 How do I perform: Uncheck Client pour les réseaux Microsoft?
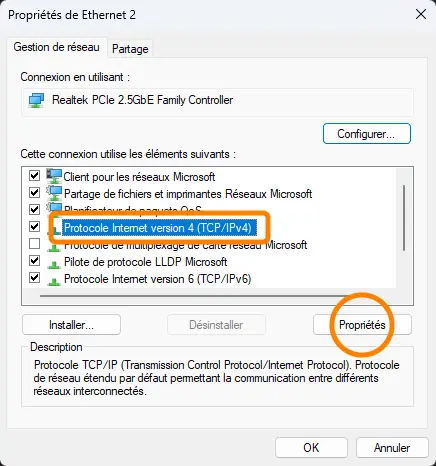click(x=35, y=176)
